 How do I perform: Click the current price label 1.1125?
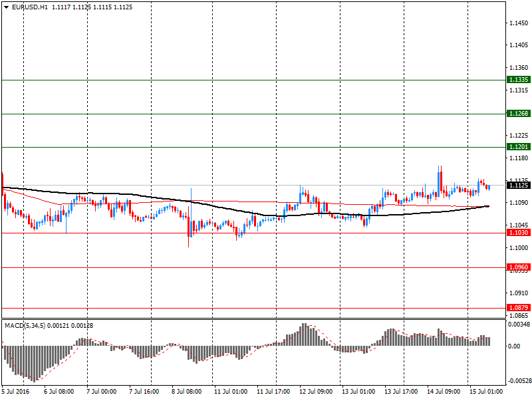pyautogui.click(x=519, y=186)
